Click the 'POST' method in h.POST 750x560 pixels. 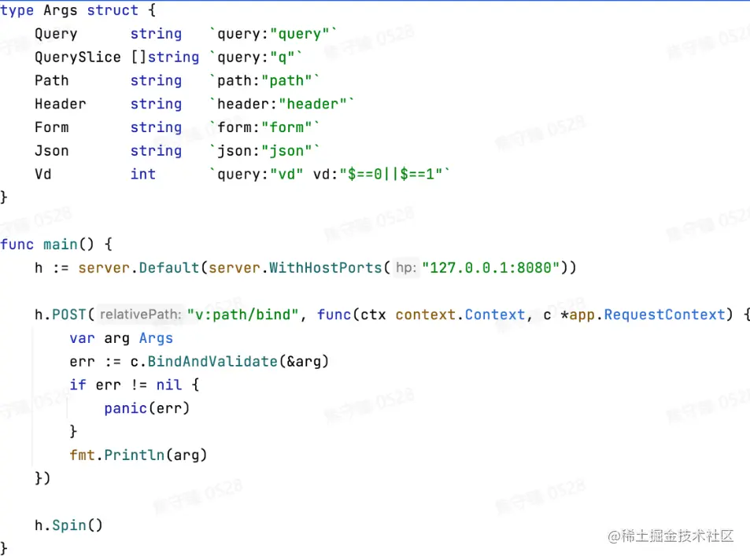(69, 315)
